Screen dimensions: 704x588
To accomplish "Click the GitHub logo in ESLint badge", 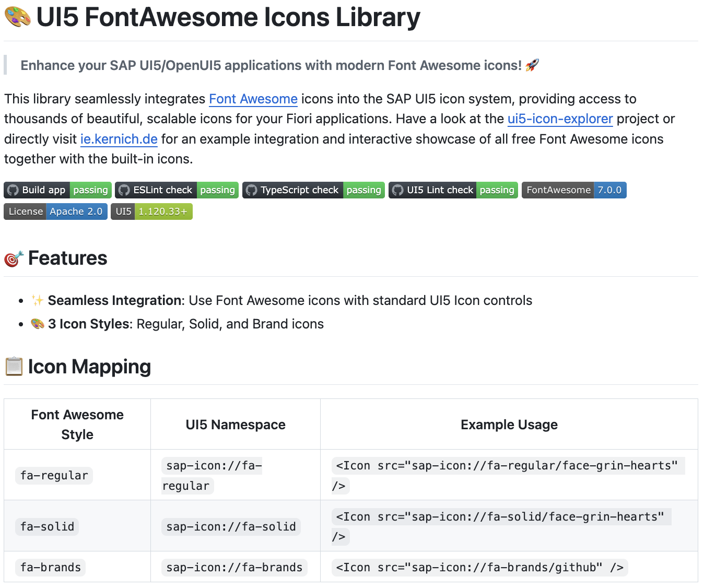I will point(124,190).
